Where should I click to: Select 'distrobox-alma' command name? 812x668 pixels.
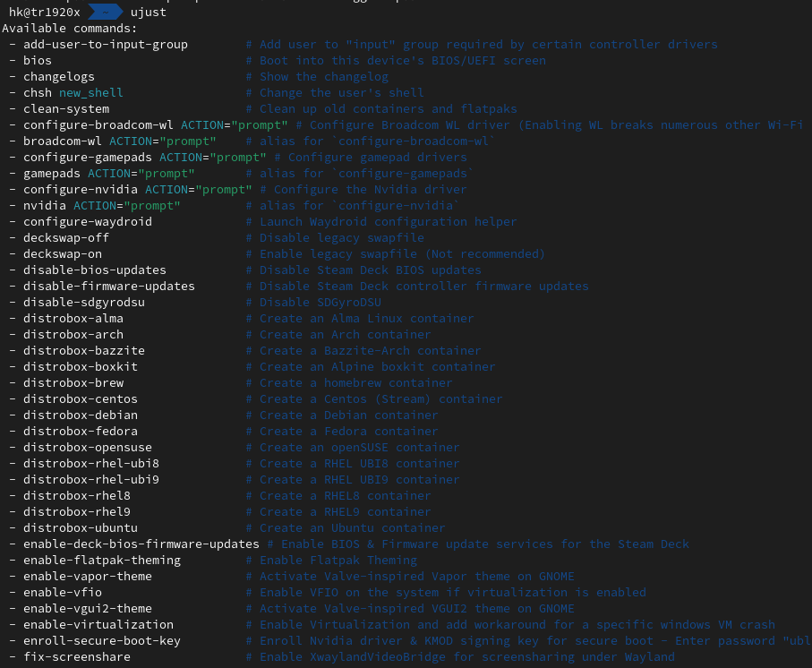click(x=73, y=319)
